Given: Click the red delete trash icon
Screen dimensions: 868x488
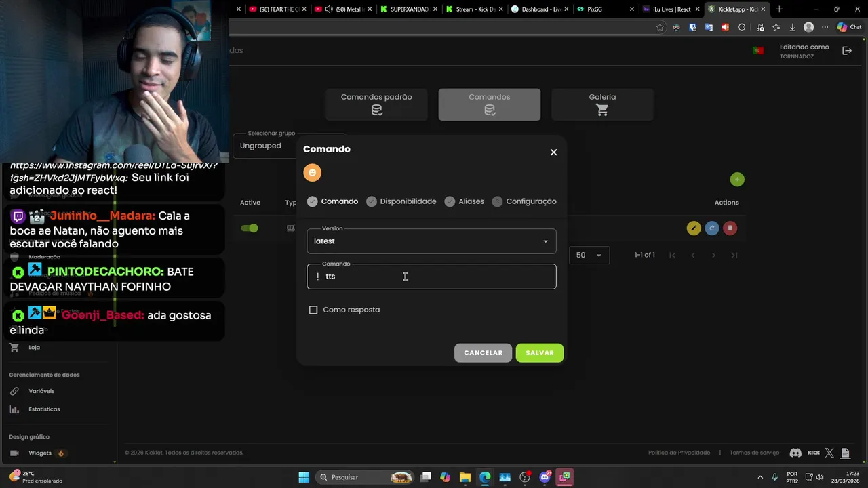Looking at the screenshot, I should coord(730,228).
